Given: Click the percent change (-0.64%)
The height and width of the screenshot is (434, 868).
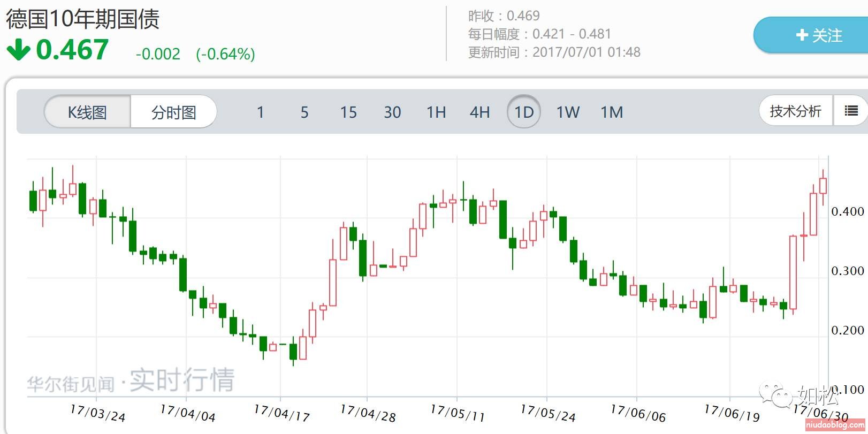Looking at the screenshot, I should click(225, 54).
